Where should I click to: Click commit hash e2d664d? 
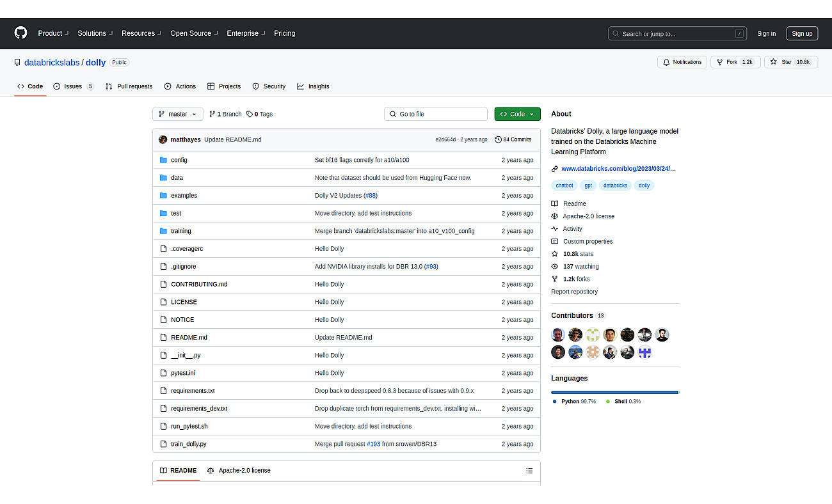tap(445, 139)
